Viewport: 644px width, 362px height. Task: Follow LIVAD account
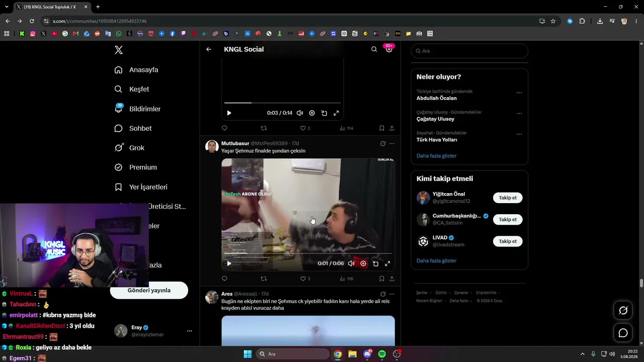(508, 241)
